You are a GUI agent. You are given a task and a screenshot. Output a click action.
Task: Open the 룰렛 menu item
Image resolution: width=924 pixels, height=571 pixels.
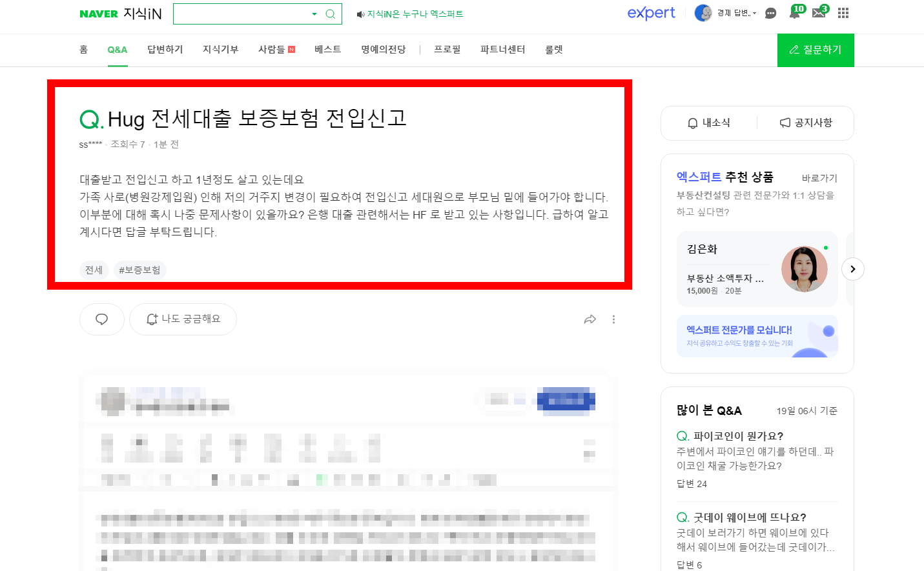(x=554, y=50)
